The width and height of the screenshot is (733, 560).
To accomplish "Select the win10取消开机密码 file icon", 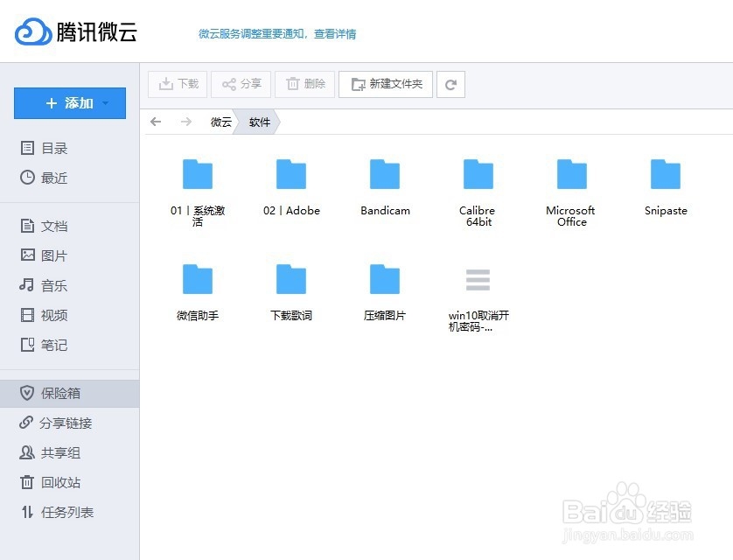I will click(x=478, y=279).
